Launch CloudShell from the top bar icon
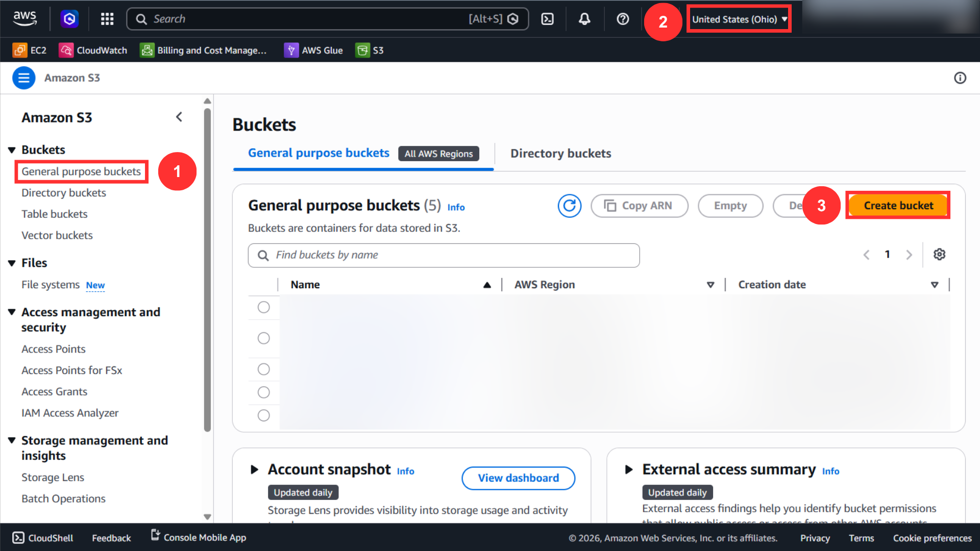Viewport: 980px width, 551px height. (547, 19)
